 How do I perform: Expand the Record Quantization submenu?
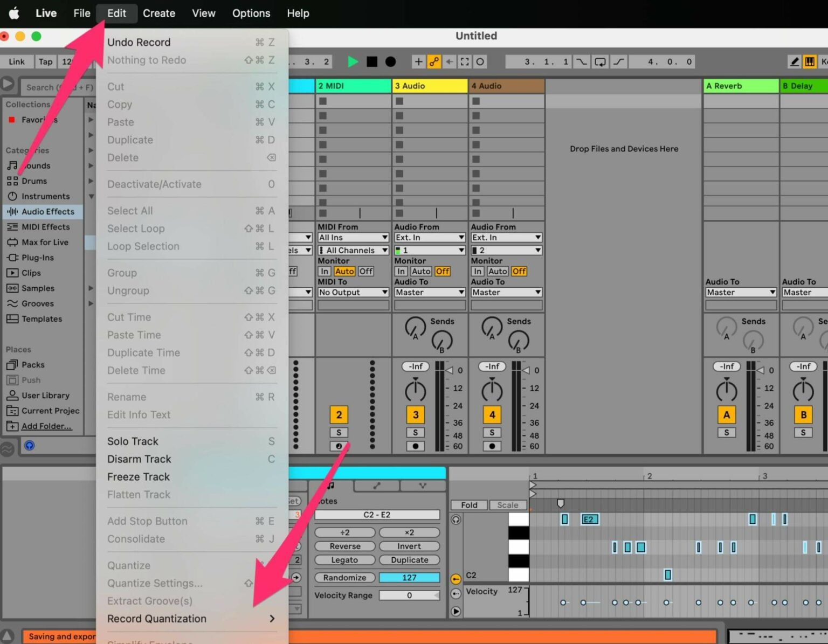coord(156,619)
